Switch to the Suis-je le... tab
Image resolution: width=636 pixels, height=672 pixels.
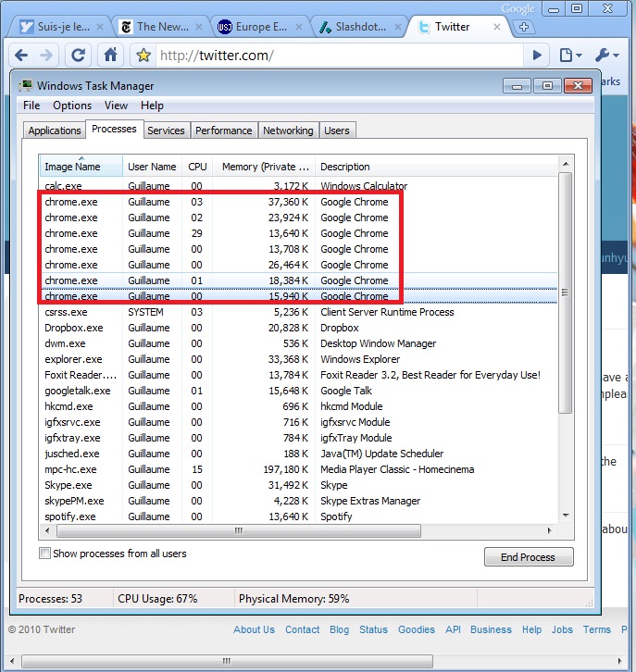[x=60, y=27]
